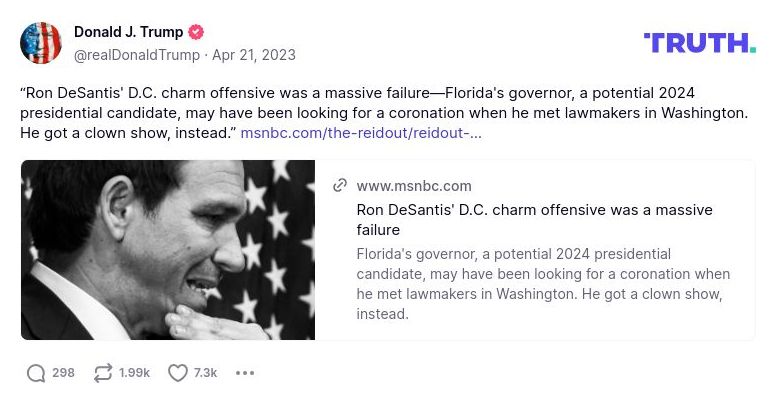Like the post with the heart icon
The width and height of the screenshot is (777, 403).
tap(178, 373)
